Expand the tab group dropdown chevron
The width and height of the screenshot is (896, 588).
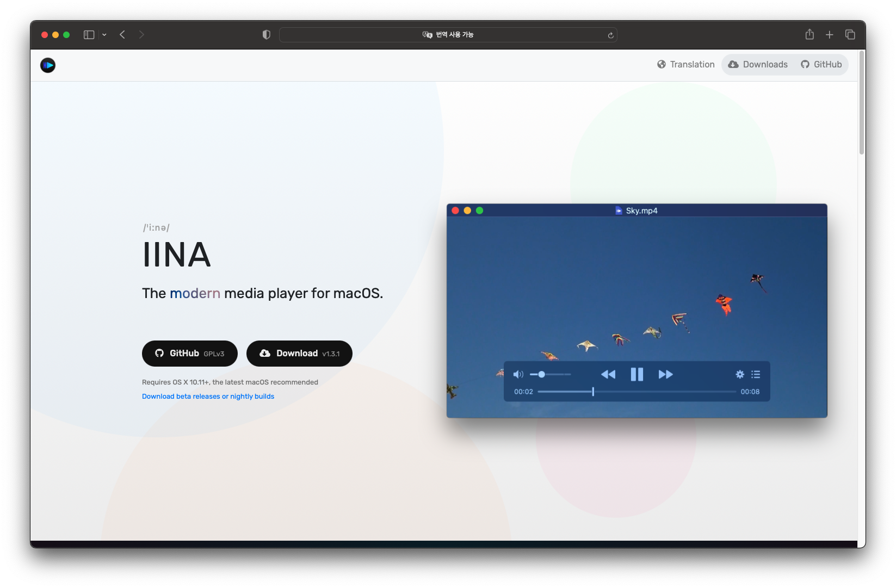pos(104,35)
